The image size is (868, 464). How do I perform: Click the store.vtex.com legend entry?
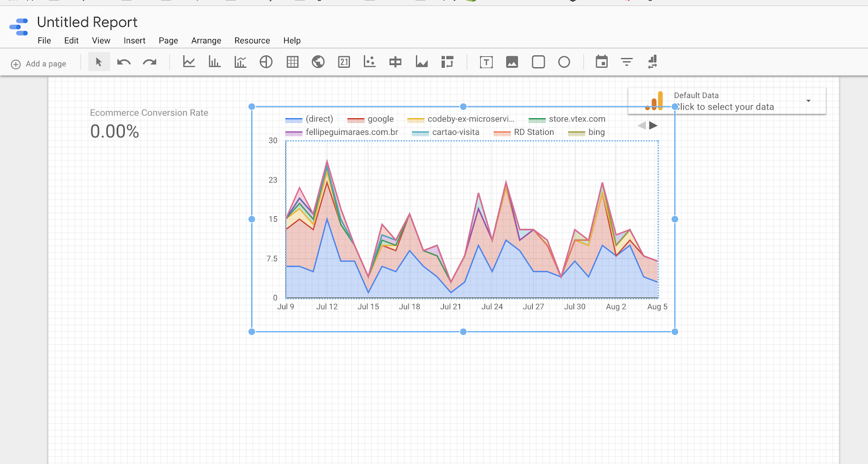(567, 119)
